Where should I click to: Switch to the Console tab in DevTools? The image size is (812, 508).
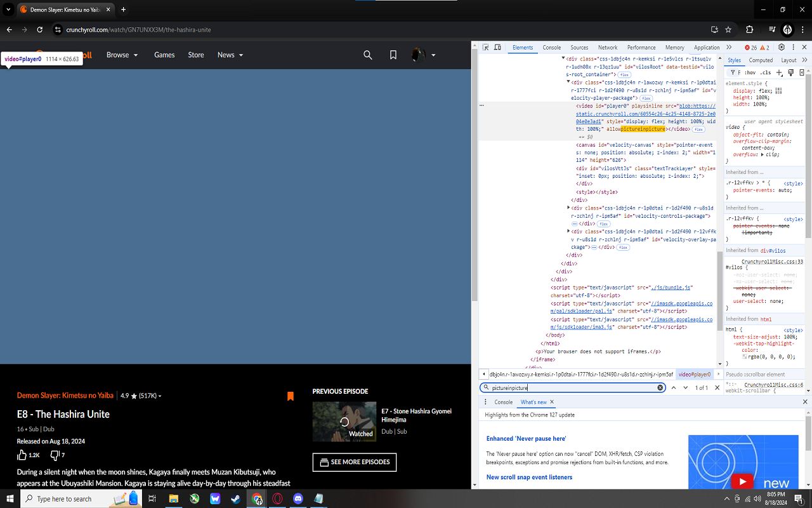click(x=552, y=48)
